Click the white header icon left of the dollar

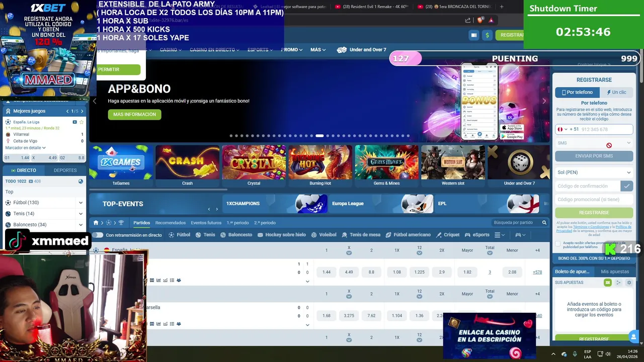473,35
